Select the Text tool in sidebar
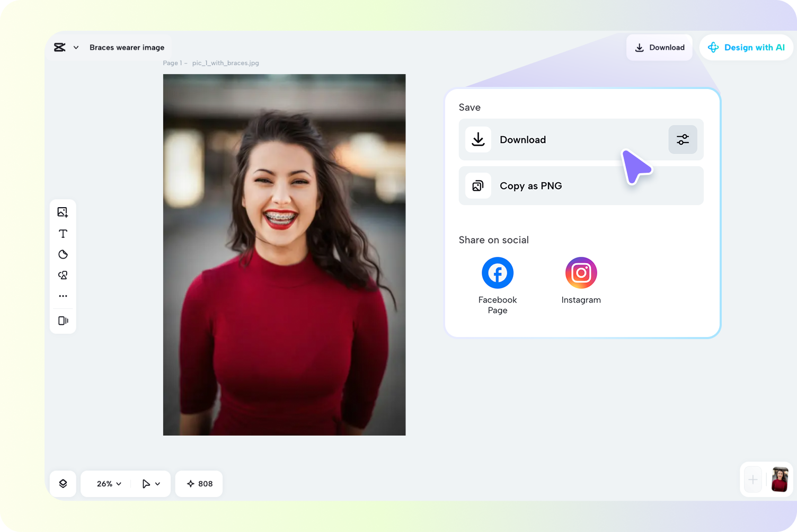797x532 pixels. pos(63,234)
